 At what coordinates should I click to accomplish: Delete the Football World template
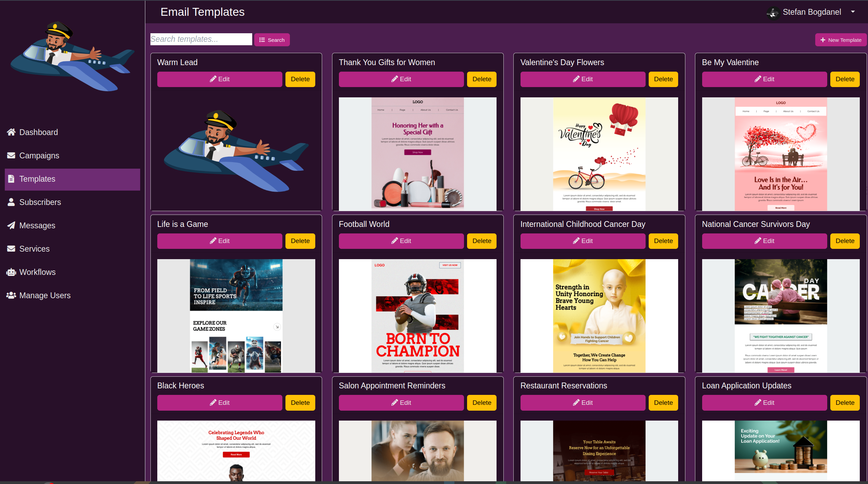click(x=482, y=241)
